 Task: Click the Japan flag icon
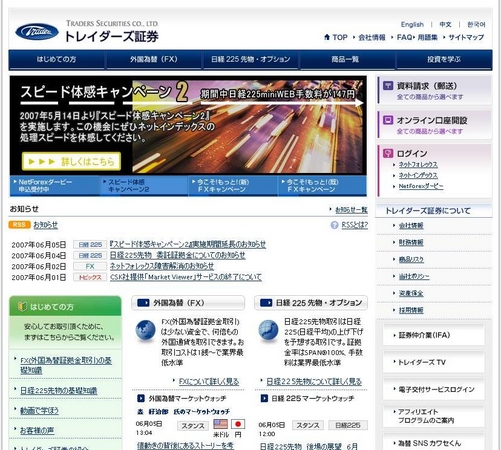click(x=238, y=424)
